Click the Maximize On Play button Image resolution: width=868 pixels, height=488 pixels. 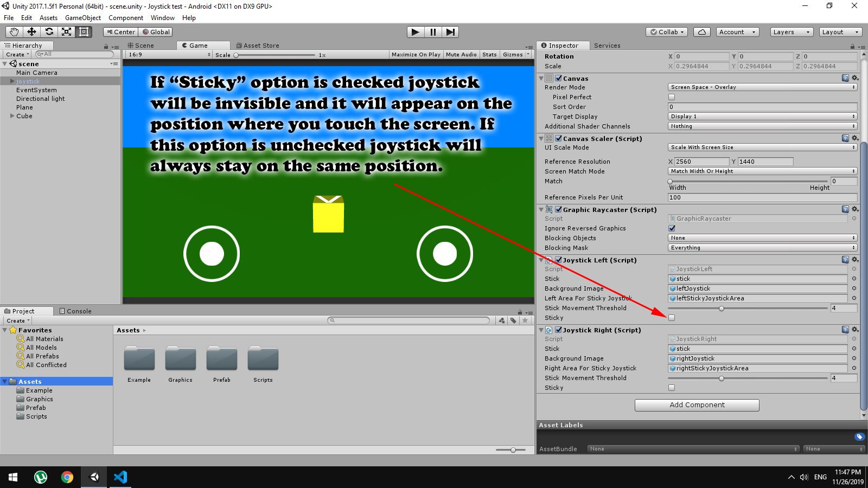click(416, 55)
